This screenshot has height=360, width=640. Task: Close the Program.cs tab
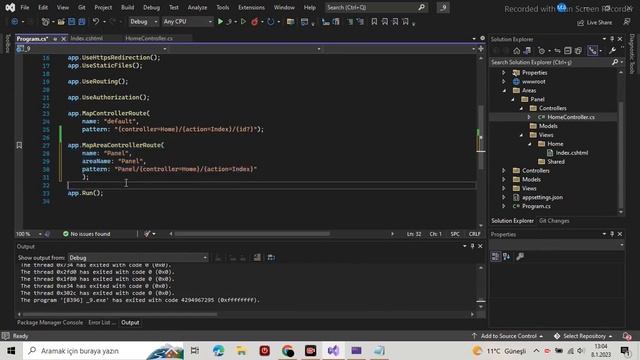coord(64,39)
